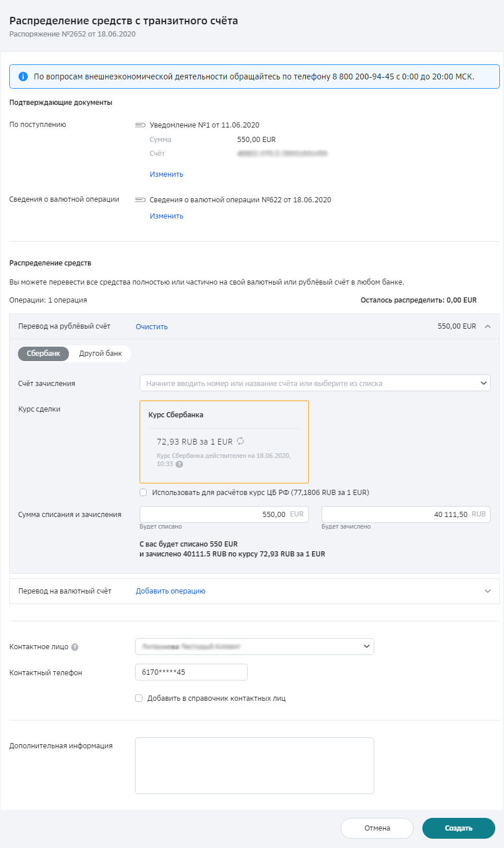504x848 pixels.
Task: Click the help icon near rate validity time
Action: (179, 464)
